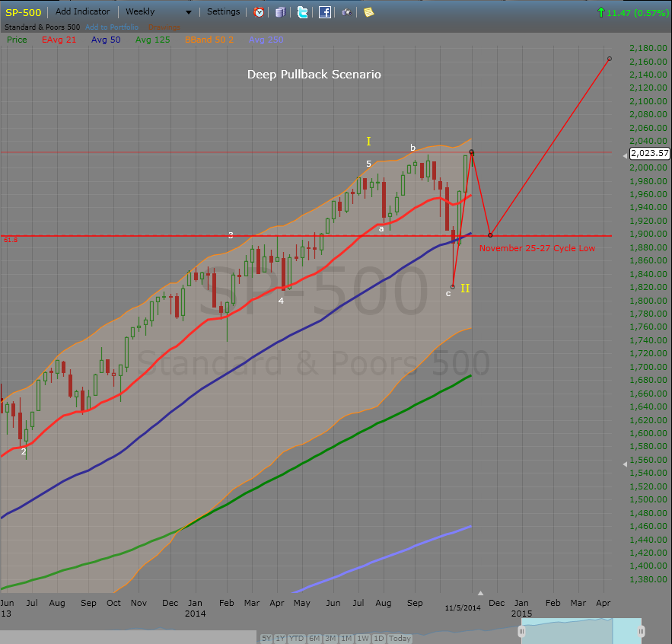Grab the right range slider handle
The height and width of the screenshot is (644, 672).
click(x=641, y=631)
